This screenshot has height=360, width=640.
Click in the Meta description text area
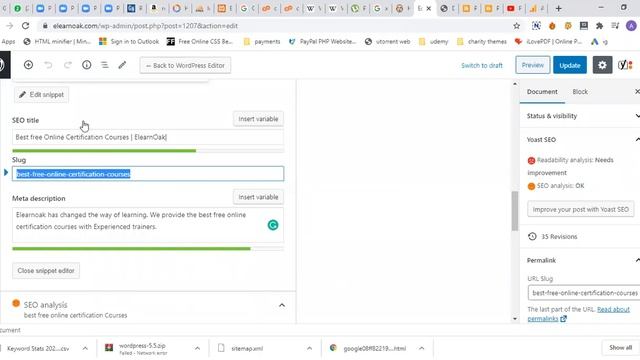pyautogui.click(x=148, y=225)
